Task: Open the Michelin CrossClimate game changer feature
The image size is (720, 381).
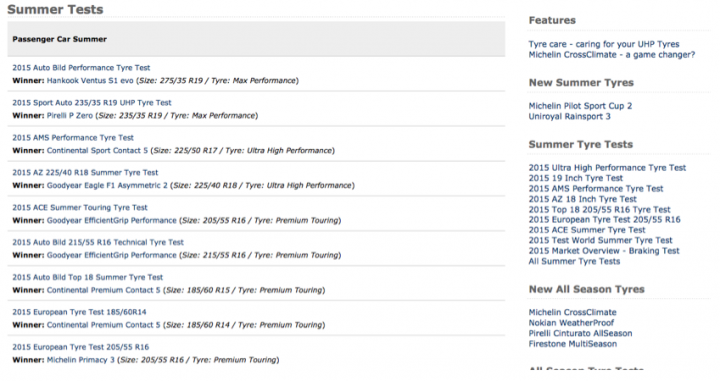Action: pos(612,55)
